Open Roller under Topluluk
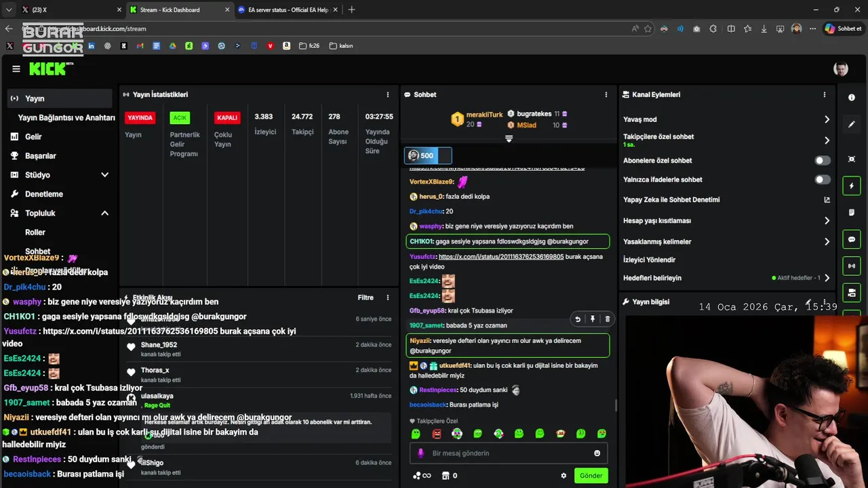The height and width of the screenshot is (488, 868). pos(35,232)
